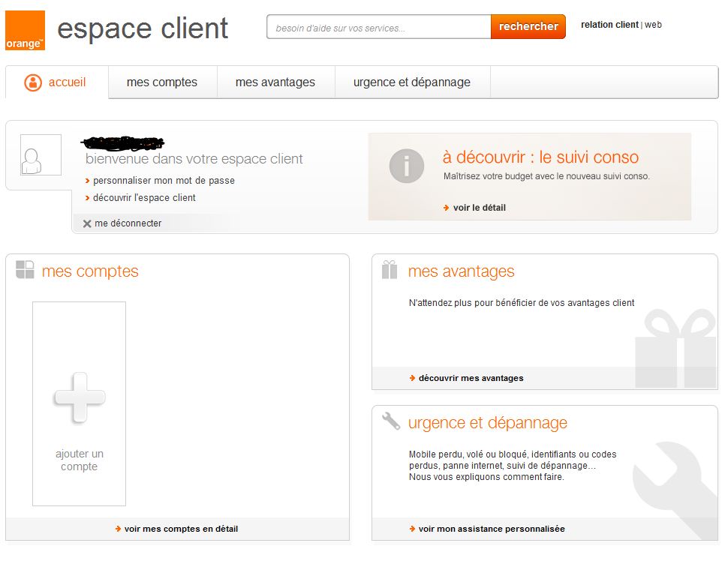Click the X icon next to me déconnecter
Image resolution: width=728 pixels, height=561 pixels.
[x=87, y=223]
